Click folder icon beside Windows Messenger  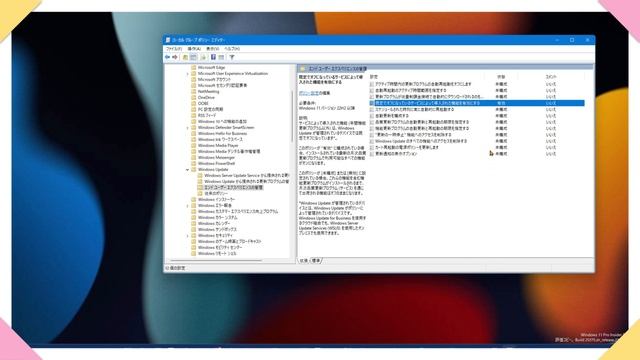pyautogui.click(x=194, y=158)
